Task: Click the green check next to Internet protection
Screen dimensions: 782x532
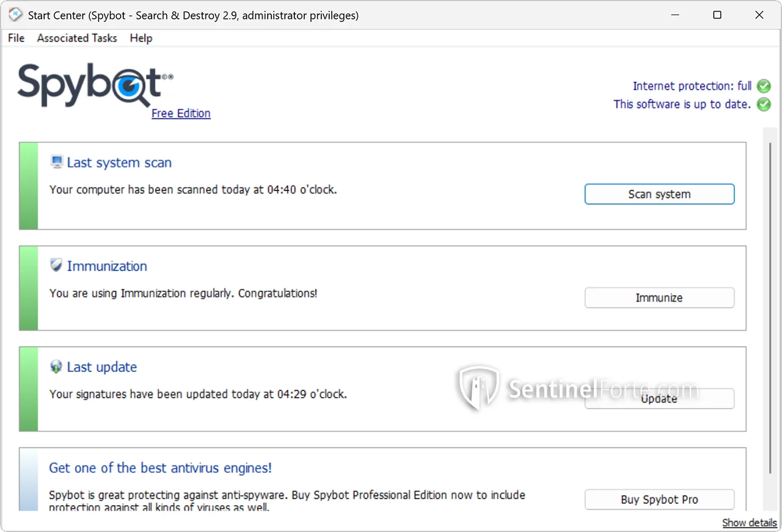Action: point(764,86)
